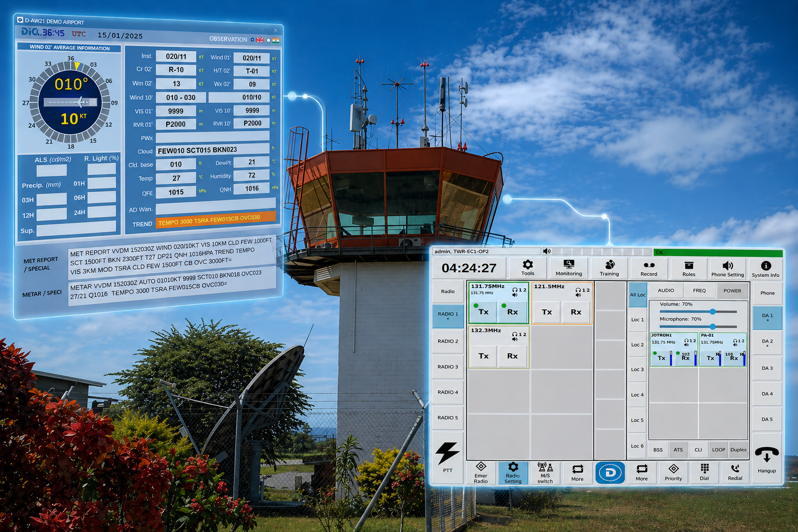
Task: Open the Monitoring screen icon
Action: [569, 264]
